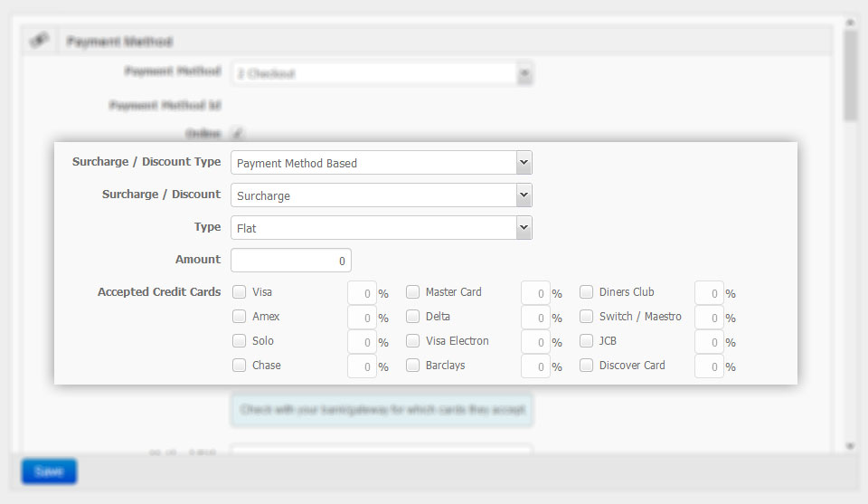
Task: Open the Payment Method dropdown at top
Action: point(381,73)
